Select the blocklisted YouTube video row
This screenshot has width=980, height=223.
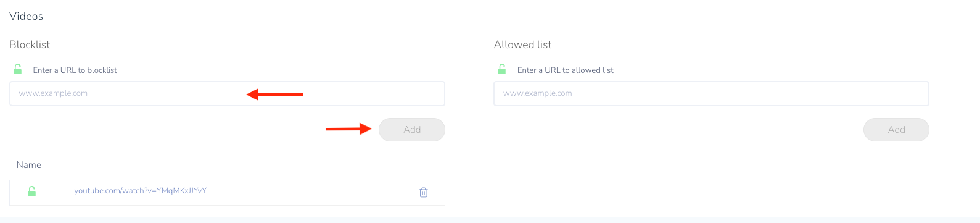click(x=227, y=192)
